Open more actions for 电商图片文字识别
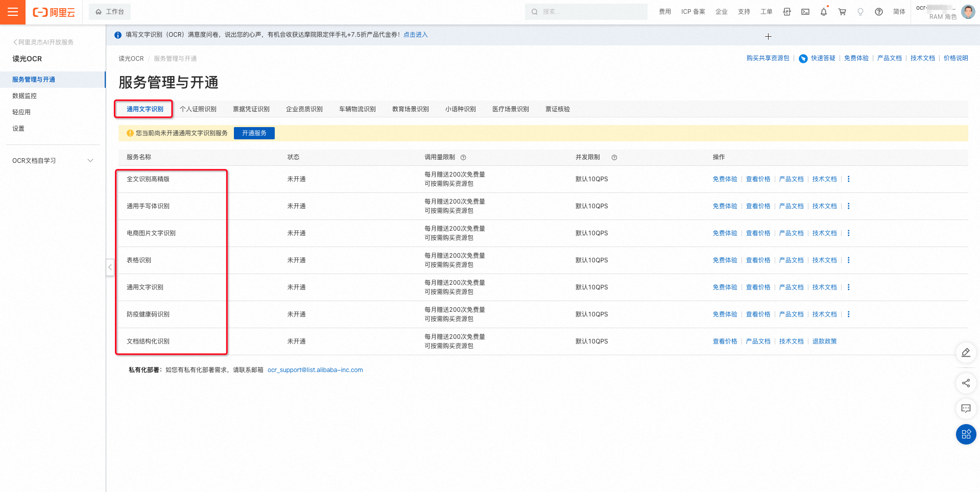 tap(848, 233)
